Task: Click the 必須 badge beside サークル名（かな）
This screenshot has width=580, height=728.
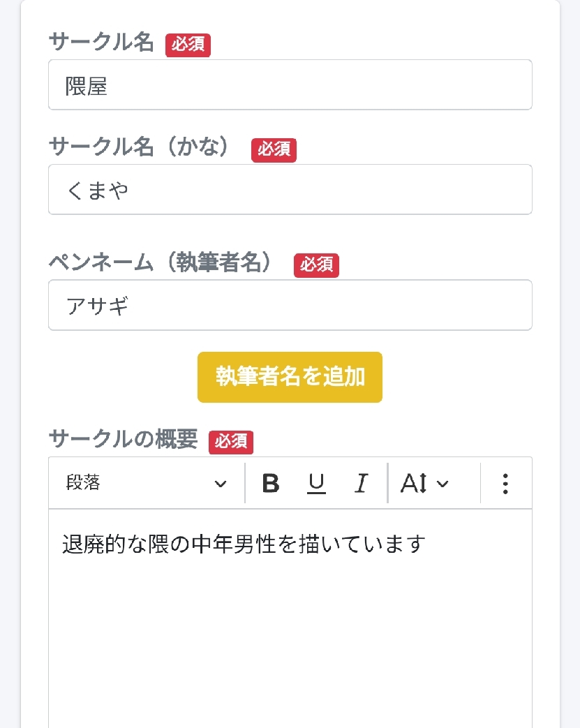Action: click(274, 150)
